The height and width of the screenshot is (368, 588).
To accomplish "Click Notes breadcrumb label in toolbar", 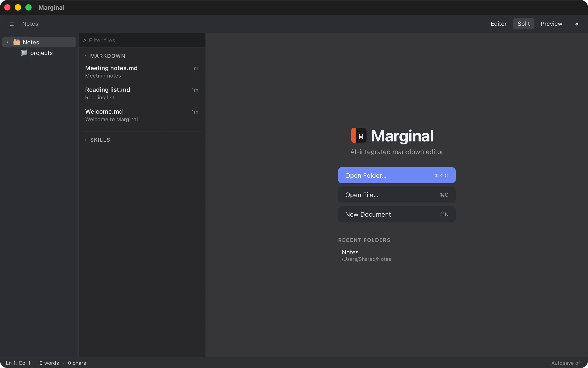I will (30, 24).
